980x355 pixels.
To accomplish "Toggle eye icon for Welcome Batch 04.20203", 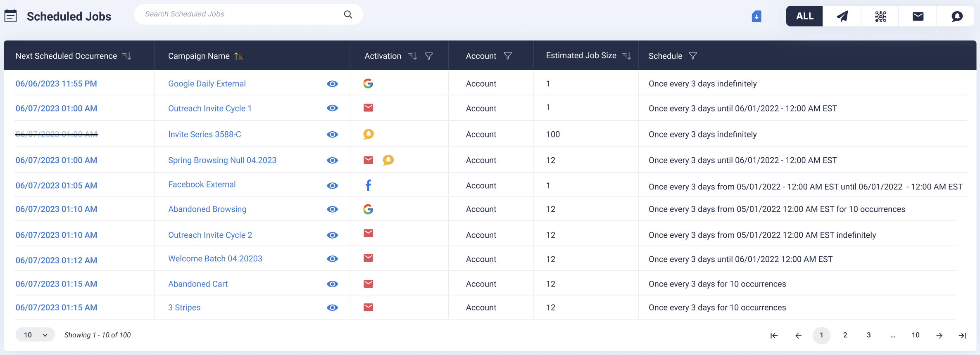I will (x=332, y=259).
